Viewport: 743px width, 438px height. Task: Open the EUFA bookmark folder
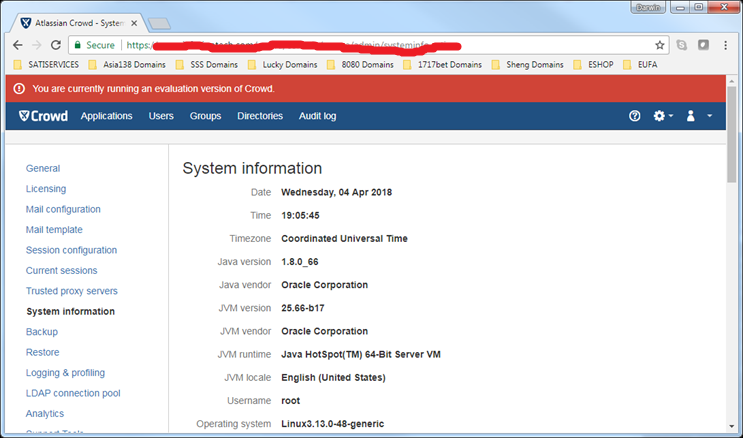pos(640,64)
